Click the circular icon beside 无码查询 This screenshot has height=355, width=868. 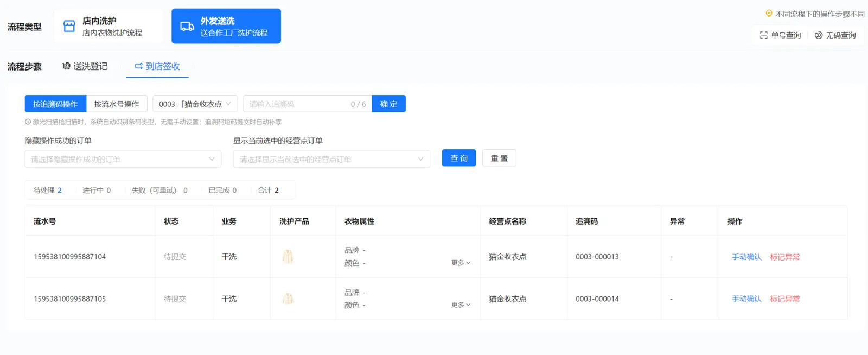pos(819,35)
